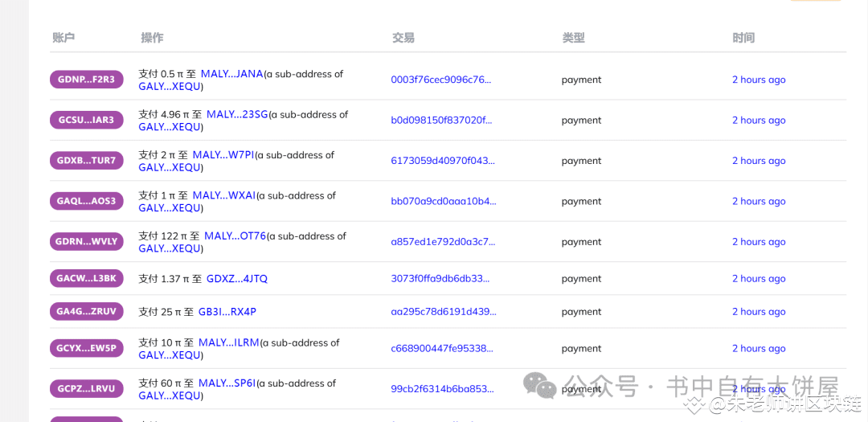Open transaction 6173059d40970f043...

(x=443, y=161)
